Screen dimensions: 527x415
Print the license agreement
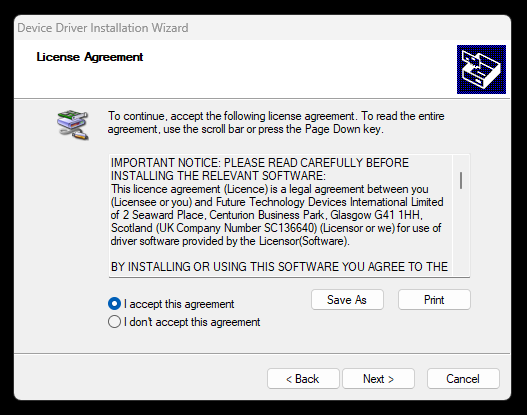pyautogui.click(x=434, y=299)
